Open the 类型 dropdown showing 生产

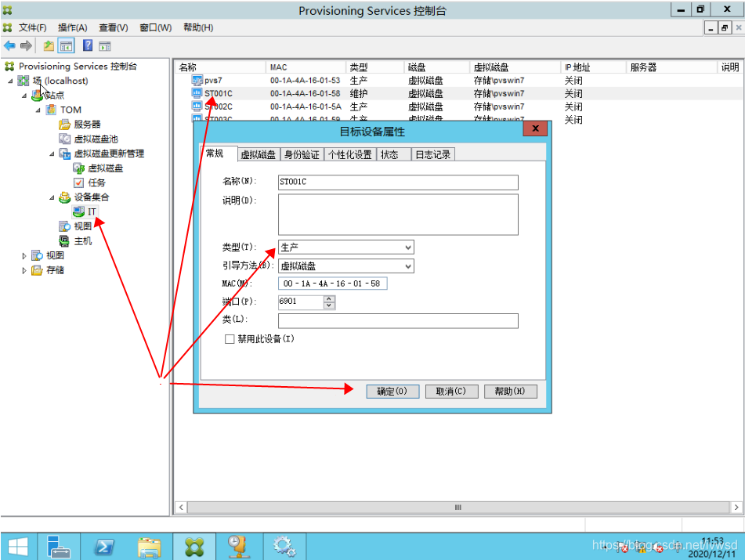click(x=345, y=247)
